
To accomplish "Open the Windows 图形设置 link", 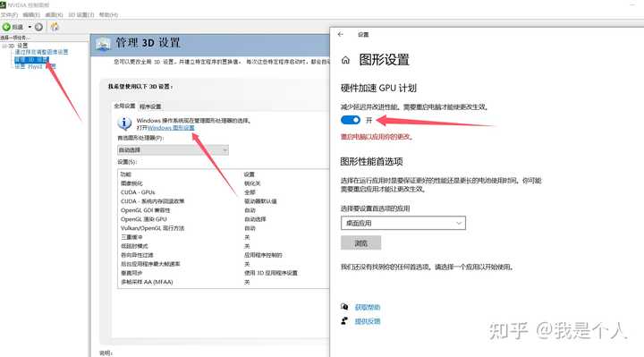I will coord(171,128).
